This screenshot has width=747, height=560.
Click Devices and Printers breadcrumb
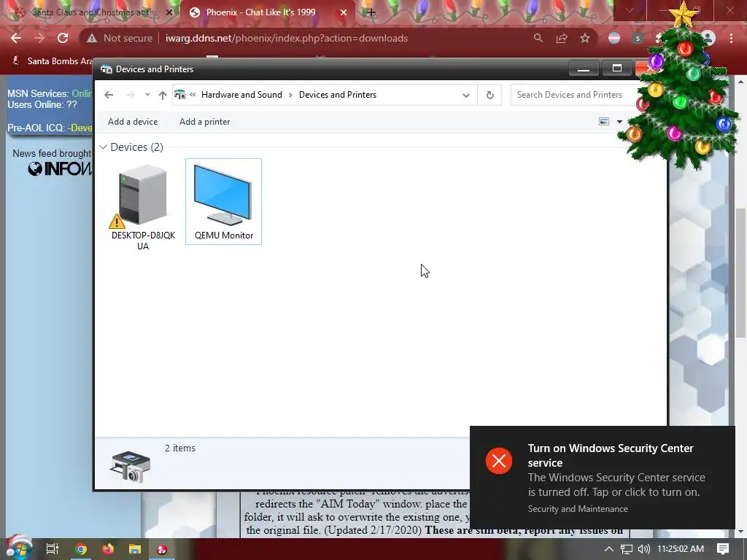click(x=338, y=95)
